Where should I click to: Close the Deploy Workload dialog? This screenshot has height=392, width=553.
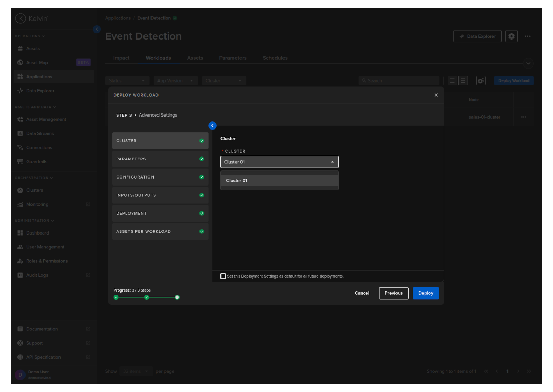pyautogui.click(x=436, y=95)
